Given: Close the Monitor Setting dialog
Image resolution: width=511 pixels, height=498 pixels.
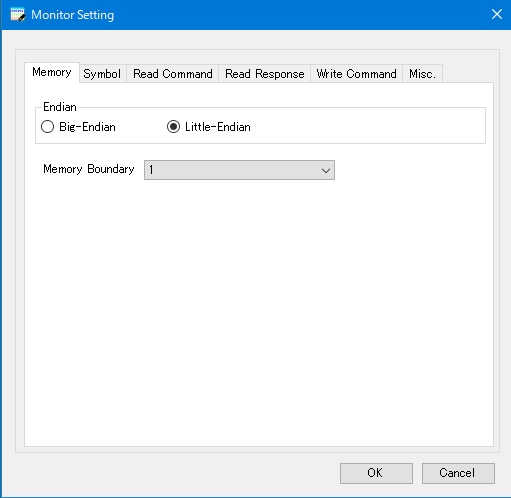Looking at the screenshot, I should (497, 14).
